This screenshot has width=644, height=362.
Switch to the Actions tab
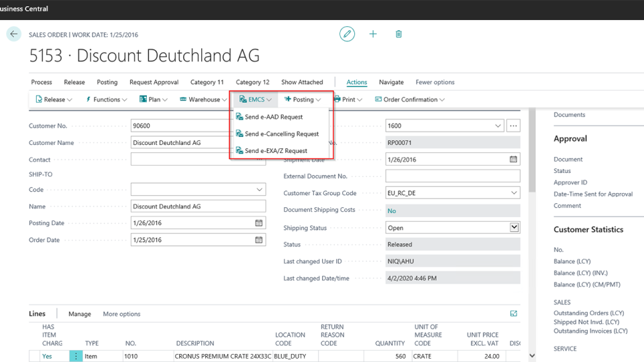(x=356, y=82)
